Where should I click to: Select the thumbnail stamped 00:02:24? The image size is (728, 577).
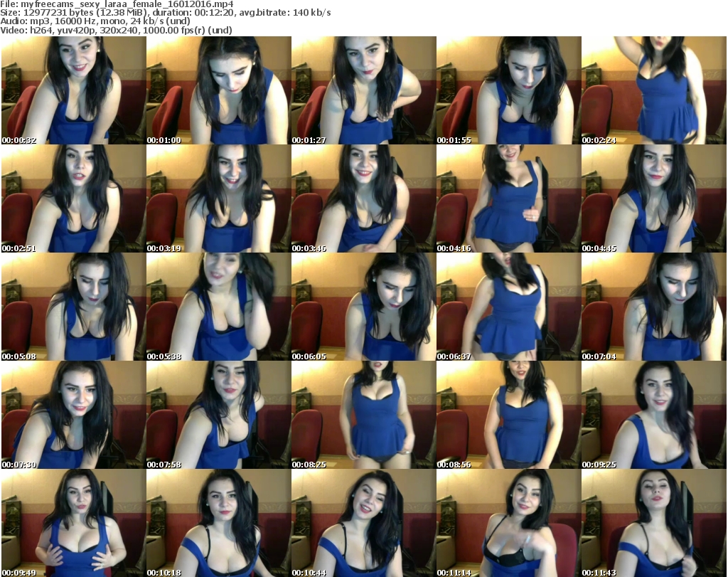(654, 90)
